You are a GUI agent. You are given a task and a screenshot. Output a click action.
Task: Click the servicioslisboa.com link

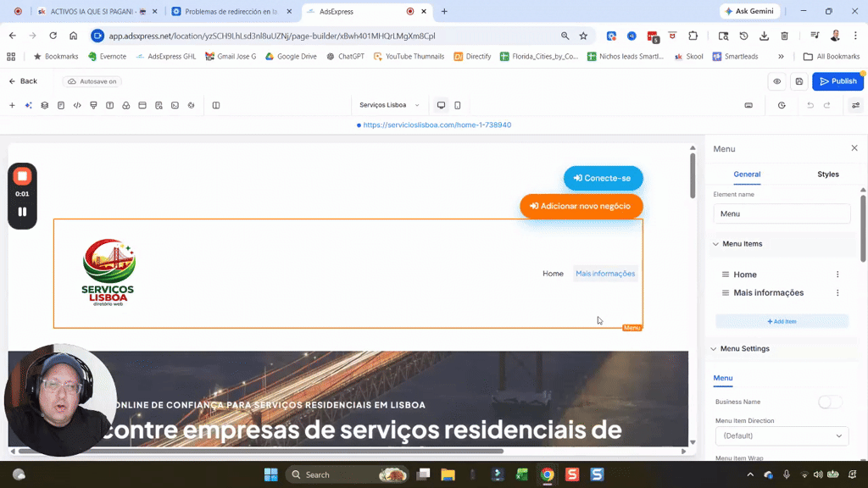(436, 125)
